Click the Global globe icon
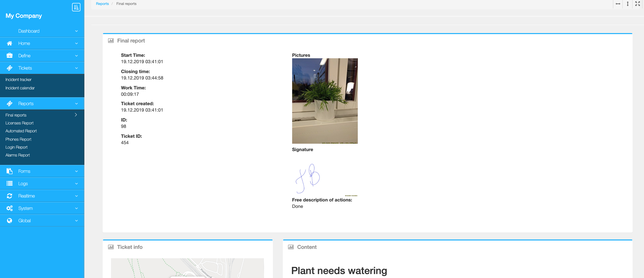644x278 pixels. [x=10, y=220]
